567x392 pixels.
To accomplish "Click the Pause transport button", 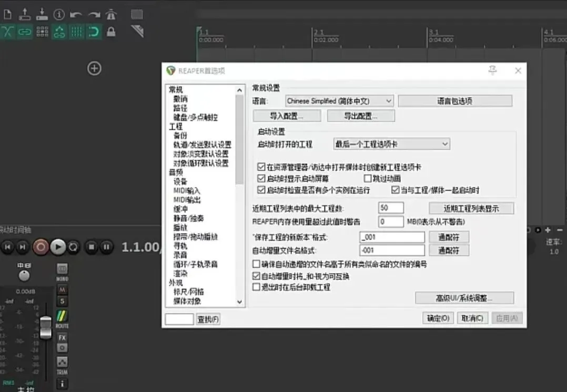I will (106, 247).
